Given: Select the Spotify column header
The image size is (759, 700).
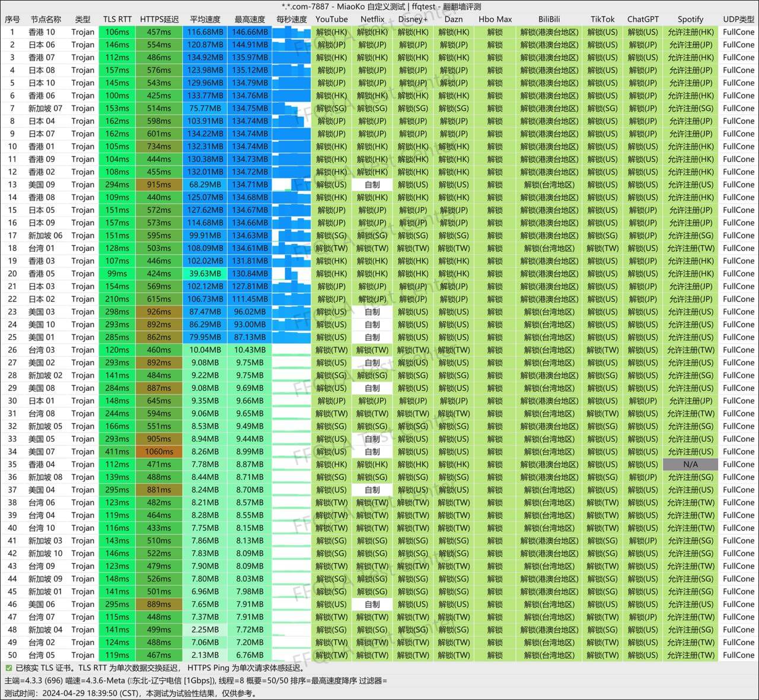Looking at the screenshot, I should 690,19.
